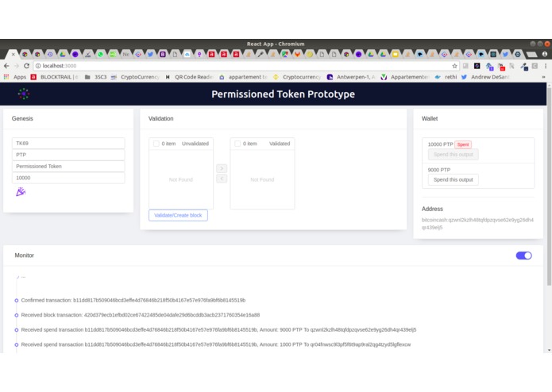Close the active React App tab
The image size is (552, 392).
pyautogui.click(x=13, y=54)
